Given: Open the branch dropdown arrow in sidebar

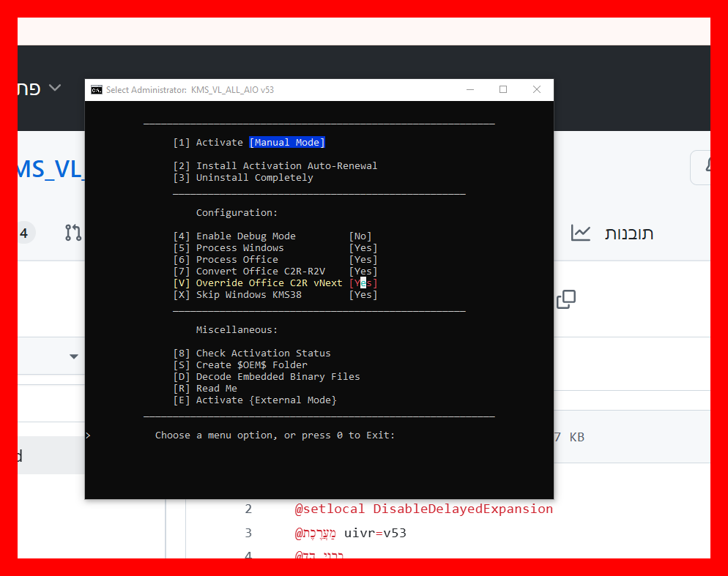Looking at the screenshot, I should pos(74,356).
